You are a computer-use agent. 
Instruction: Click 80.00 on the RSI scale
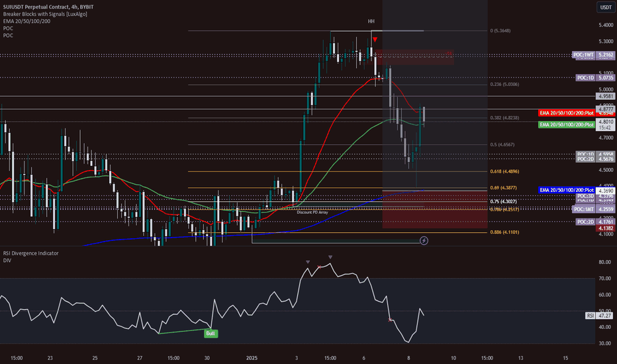pyautogui.click(x=604, y=262)
